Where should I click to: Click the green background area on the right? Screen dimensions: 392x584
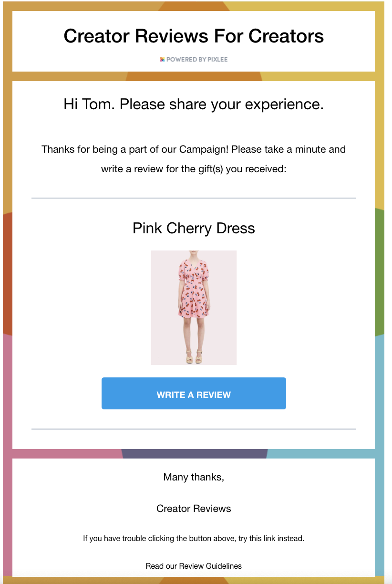click(382, 272)
